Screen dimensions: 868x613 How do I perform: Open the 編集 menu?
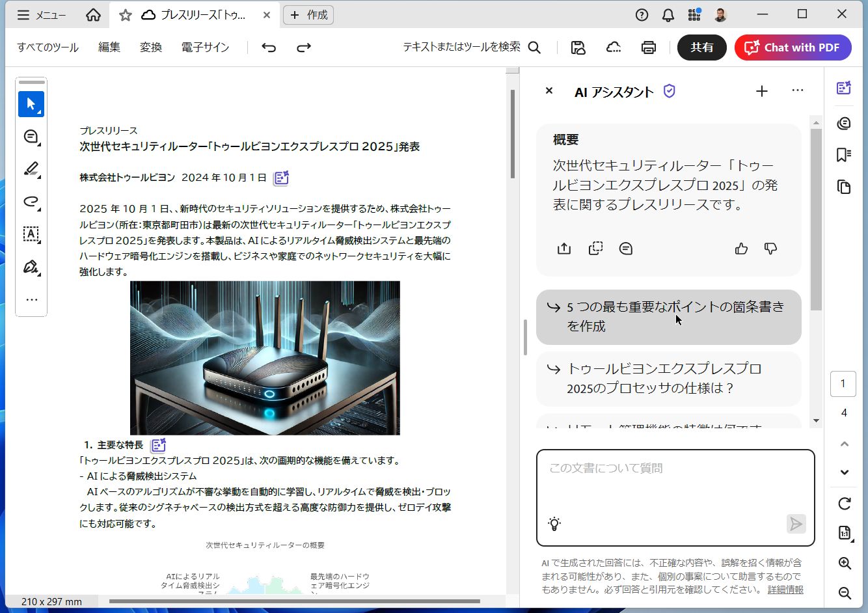pyautogui.click(x=109, y=48)
